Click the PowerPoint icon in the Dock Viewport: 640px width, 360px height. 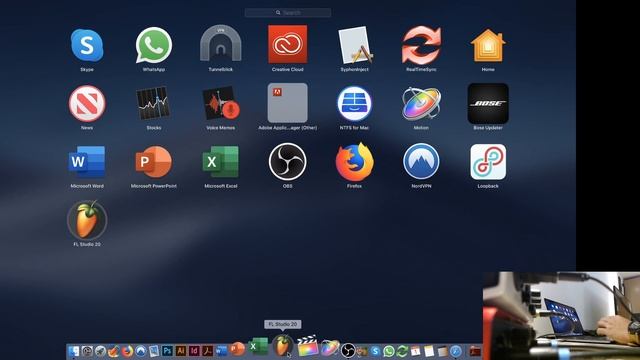[x=237, y=349]
